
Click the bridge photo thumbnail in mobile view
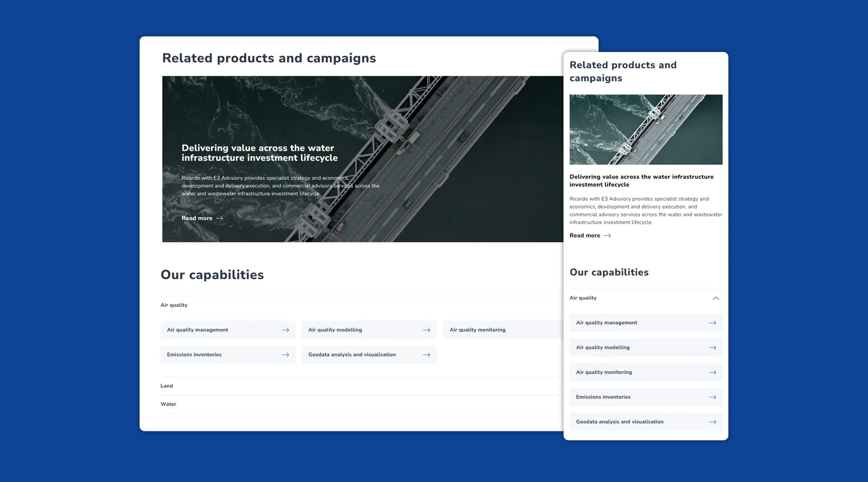coord(646,130)
